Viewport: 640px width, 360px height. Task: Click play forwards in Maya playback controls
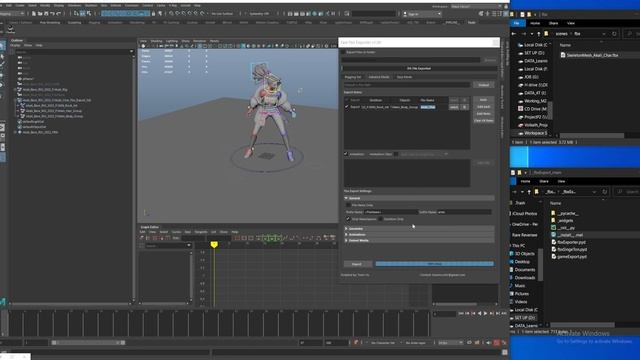coord(485,313)
